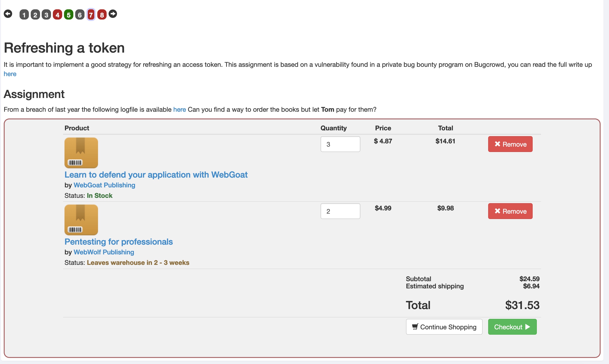Click the Product column header

click(77, 128)
